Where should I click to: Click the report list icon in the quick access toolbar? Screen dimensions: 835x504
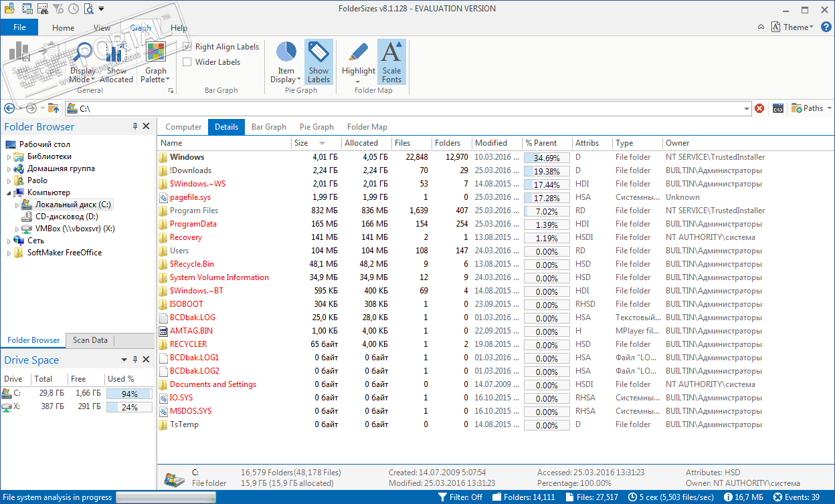pyautogui.click(x=27, y=9)
